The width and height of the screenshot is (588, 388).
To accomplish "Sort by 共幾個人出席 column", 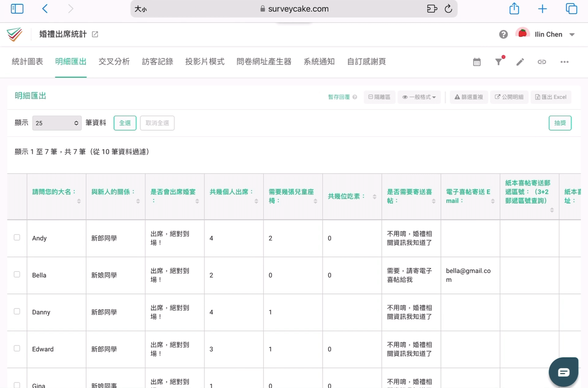I will (256, 201).
